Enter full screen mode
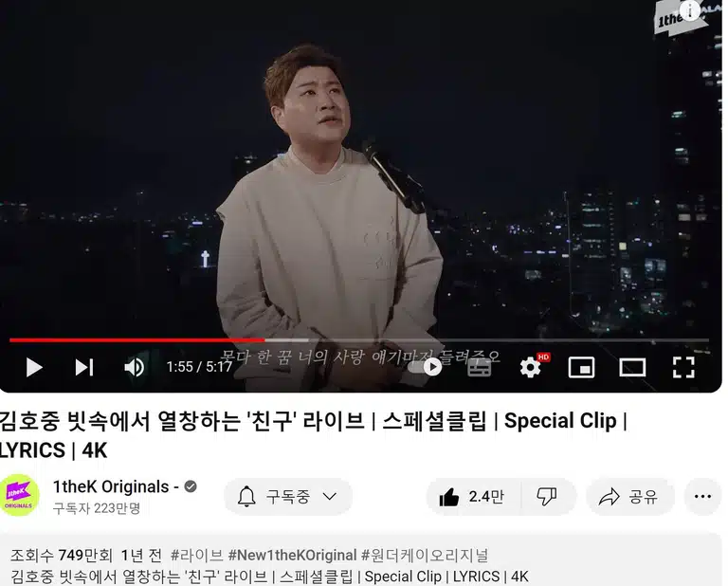728x586 pixels. tap(683, 367)
